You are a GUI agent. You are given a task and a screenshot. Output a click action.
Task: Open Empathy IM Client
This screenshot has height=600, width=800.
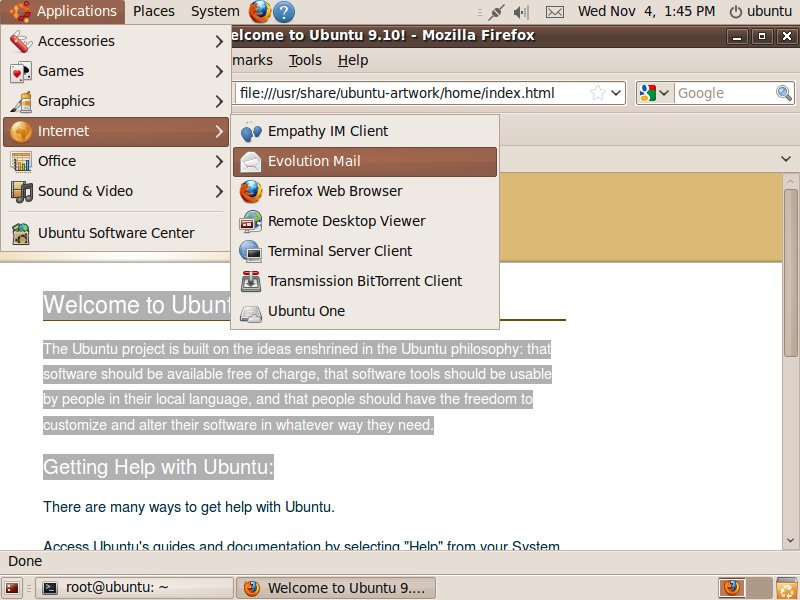[328, 131]
